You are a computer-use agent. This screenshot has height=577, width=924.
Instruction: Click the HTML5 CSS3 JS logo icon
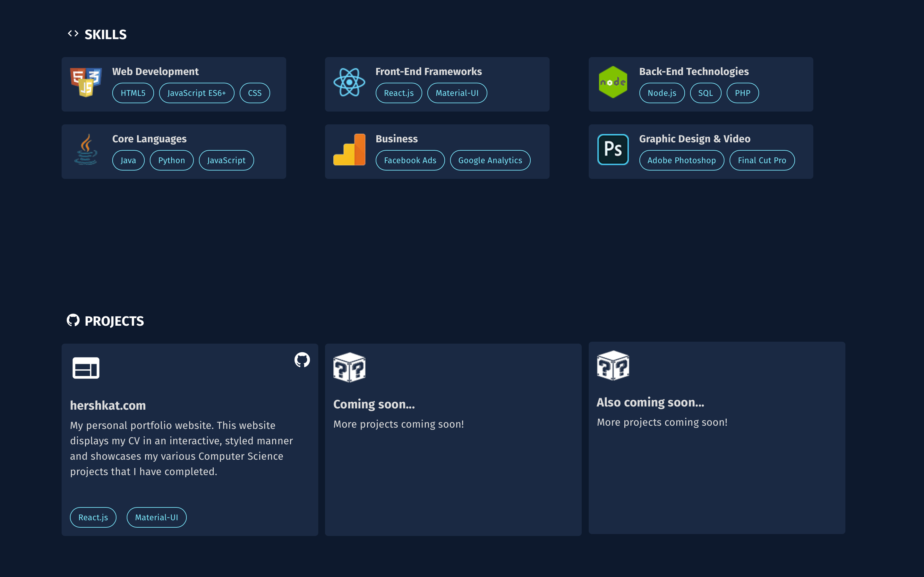[x=86, y=82]
